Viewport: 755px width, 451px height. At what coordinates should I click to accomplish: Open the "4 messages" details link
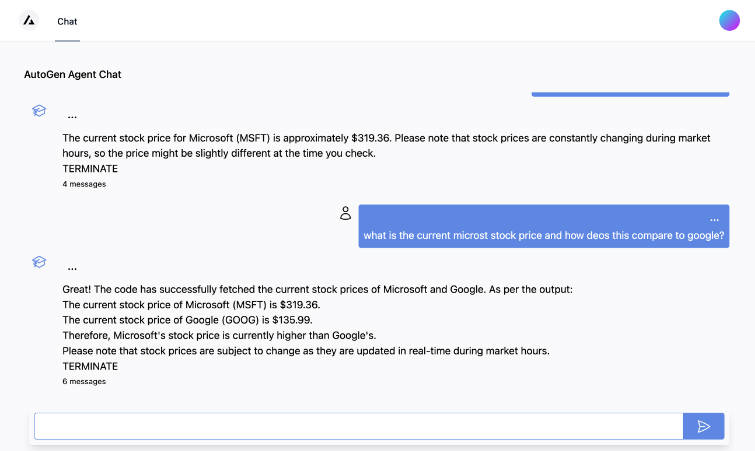pos(84,184)
